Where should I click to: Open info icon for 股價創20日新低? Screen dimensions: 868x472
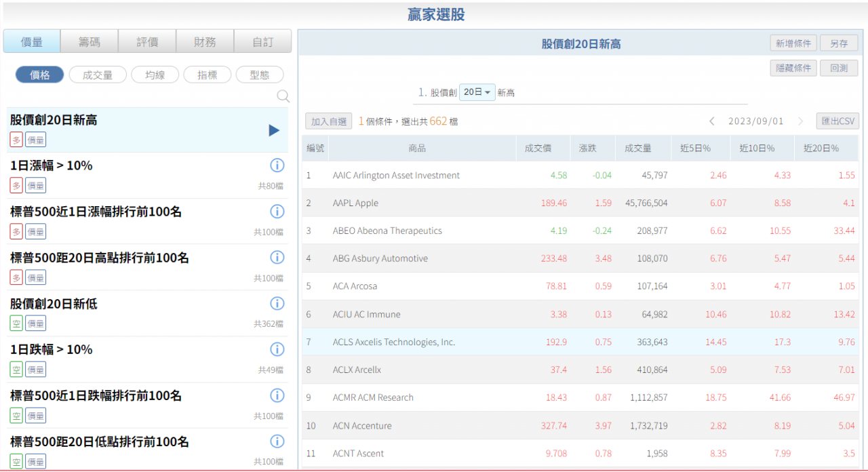pos(277,303)
